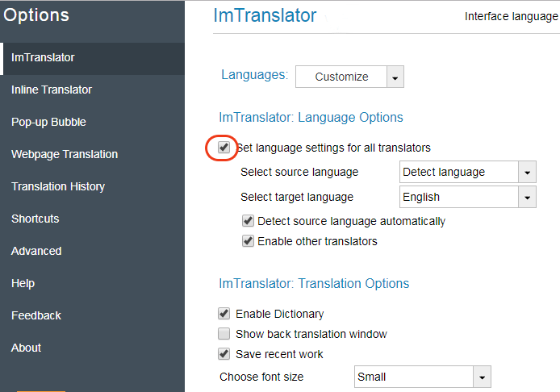The height and width of the screenshot is (392, 560).
Task: Open Pop-up Bubble settings
Action: [48, 122]
